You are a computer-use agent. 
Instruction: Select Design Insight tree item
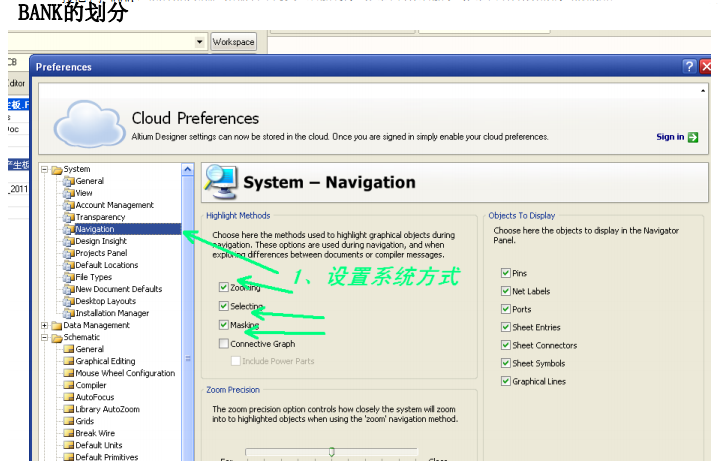click(101, 241)
